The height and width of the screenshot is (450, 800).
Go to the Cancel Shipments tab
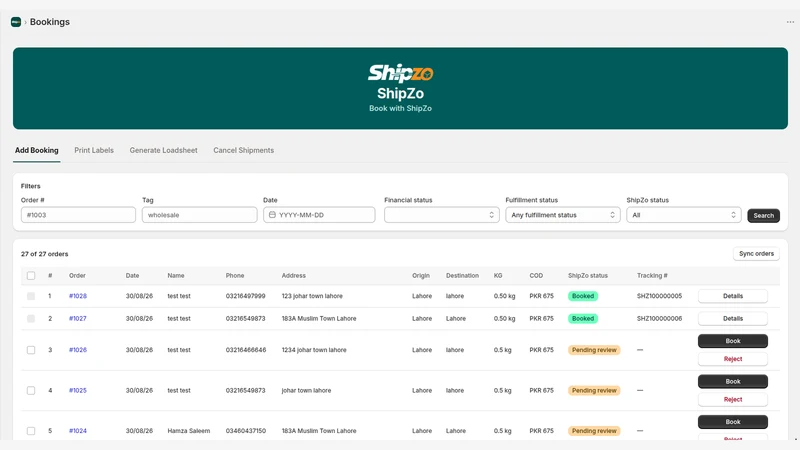(x=243, y=151)
